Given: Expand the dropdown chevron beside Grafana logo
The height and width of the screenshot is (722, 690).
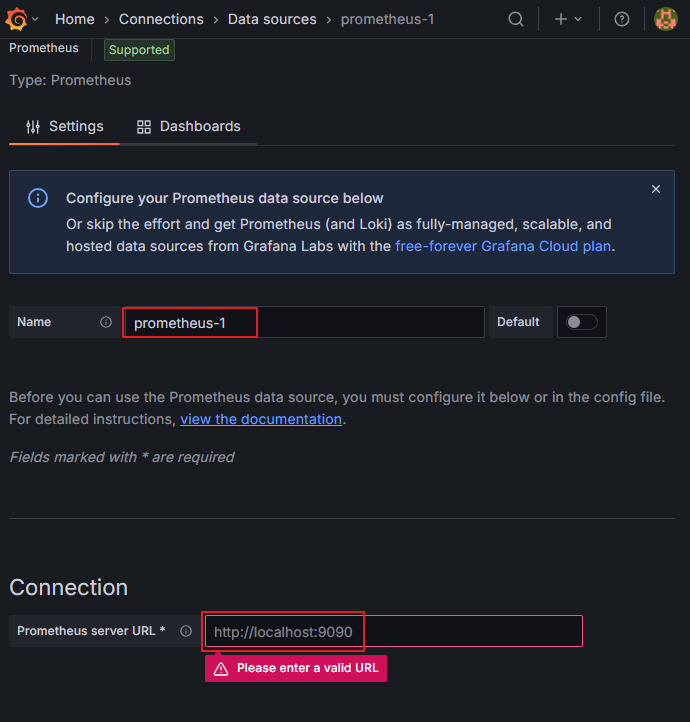Looking at the screenshot, I should tap(35, 19).
